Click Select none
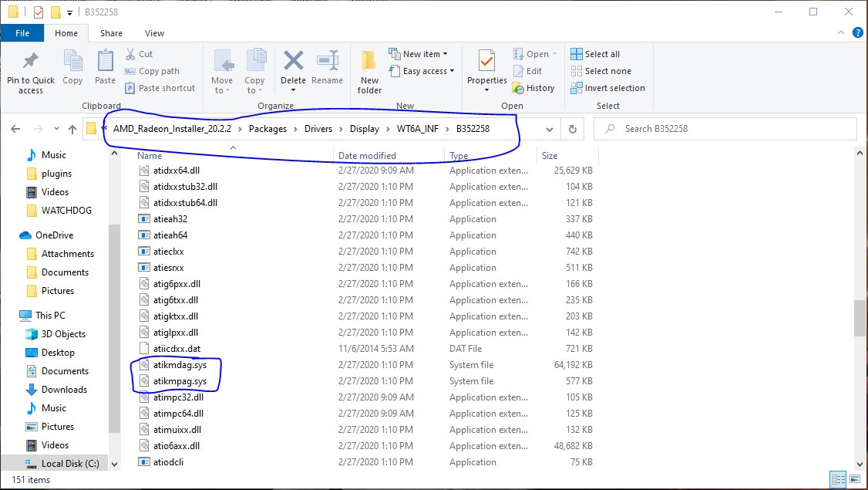This screenshot has height=490, width=868. click(601, 71)
